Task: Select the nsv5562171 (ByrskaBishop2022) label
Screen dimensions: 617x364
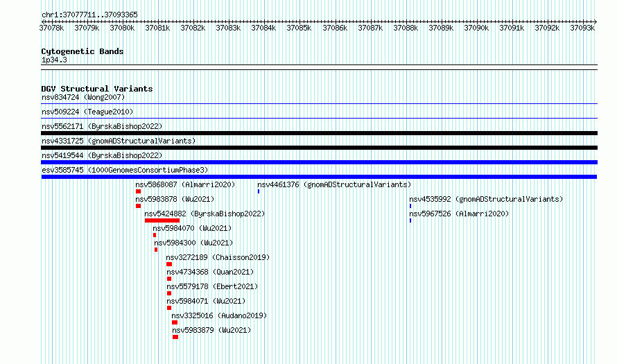Action: (102, 126)
